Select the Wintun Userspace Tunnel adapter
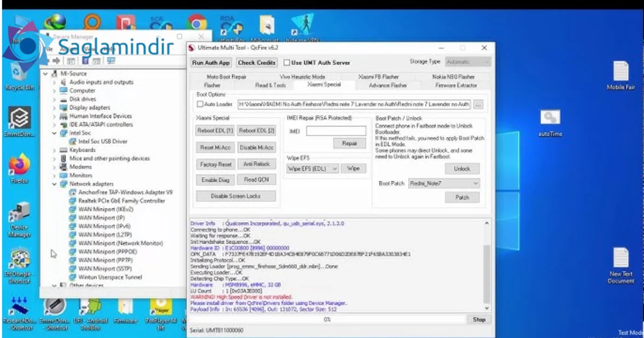Image resolution: width=644 pixels, height=338 pixels. point(105,277)
